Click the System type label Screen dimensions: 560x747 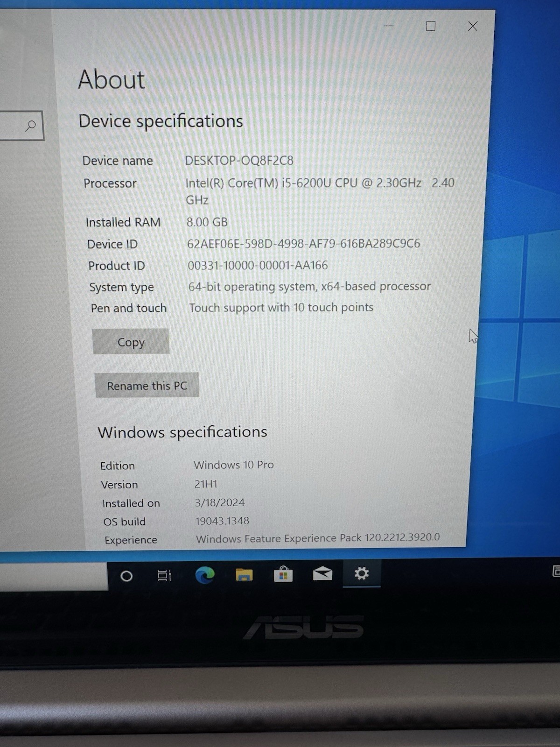click(122, 287)
